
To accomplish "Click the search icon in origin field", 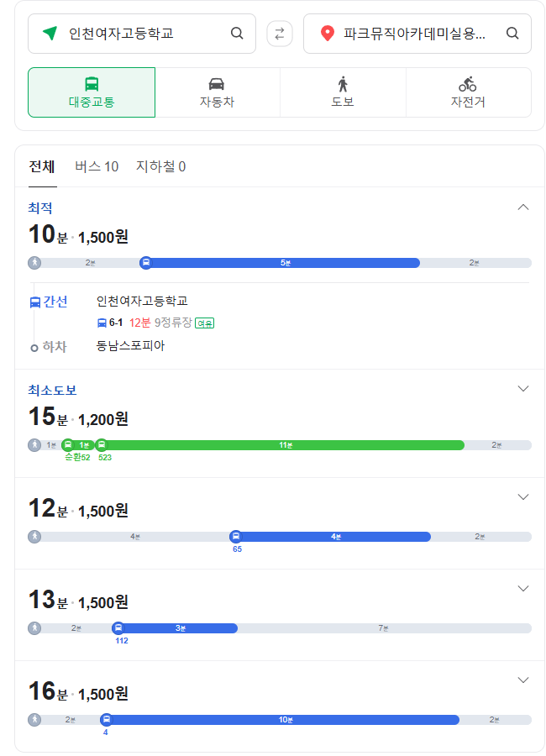I will tap(237, 34).
